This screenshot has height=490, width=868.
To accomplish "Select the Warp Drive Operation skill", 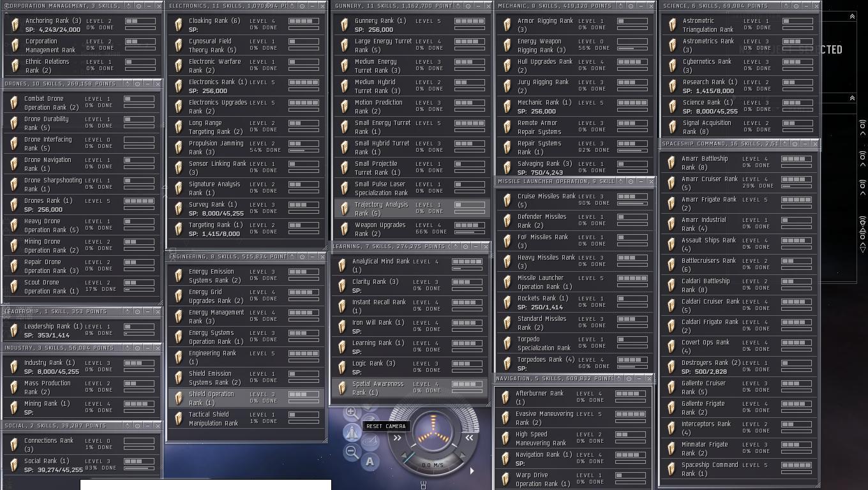I will pyautogui.click(x=573, y=479).
